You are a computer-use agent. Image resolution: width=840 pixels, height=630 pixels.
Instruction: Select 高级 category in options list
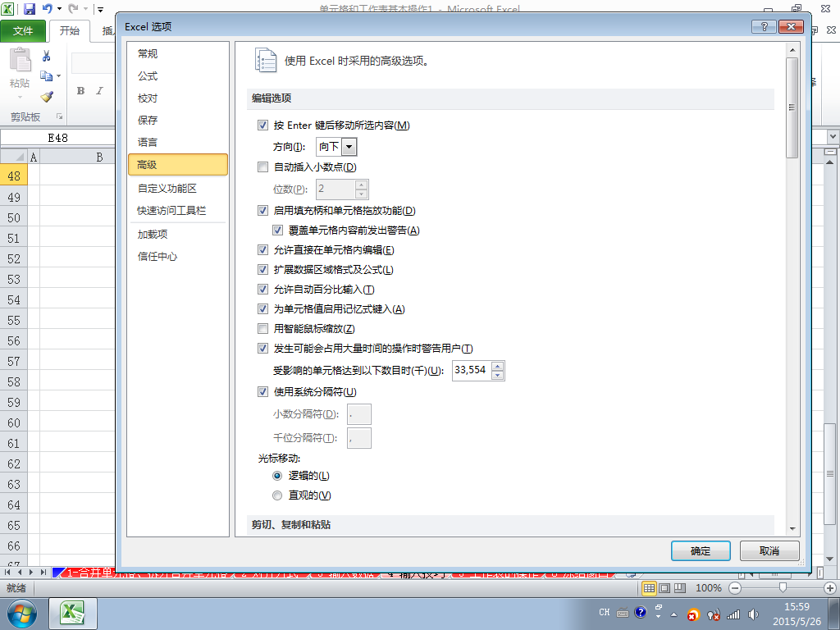click(x=178, y=164)
